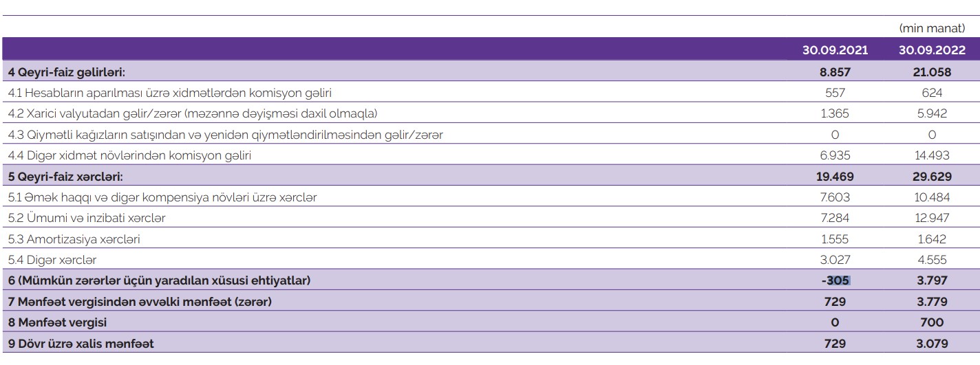Select the 3.797 special reserves value
The height and width of the screenshot is (365, 980).
pyautogui.click(x=932, y=280)
